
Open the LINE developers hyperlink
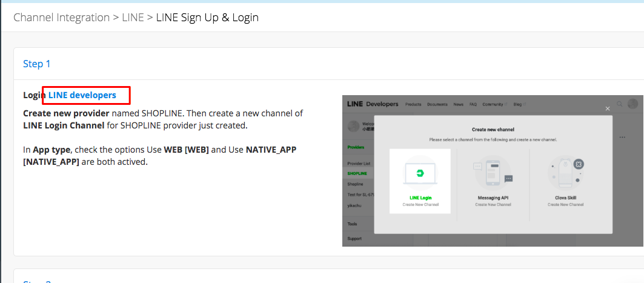click(x=82, y=95)
